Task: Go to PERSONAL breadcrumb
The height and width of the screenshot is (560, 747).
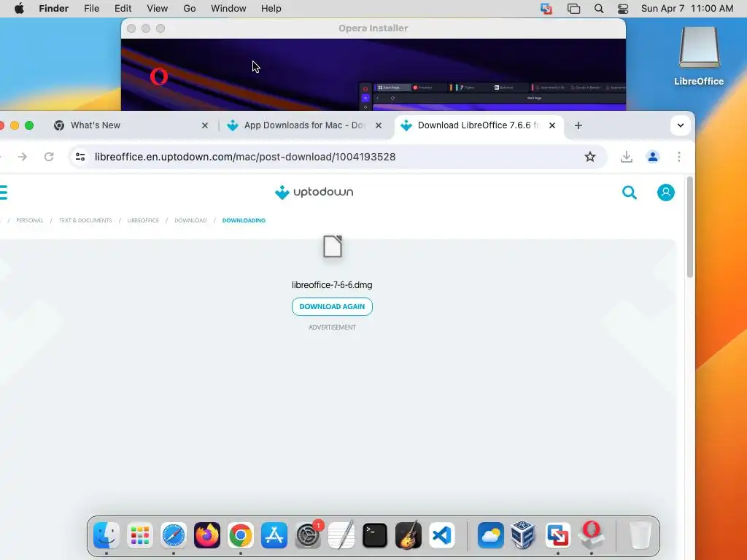Action: click(29, 220)
